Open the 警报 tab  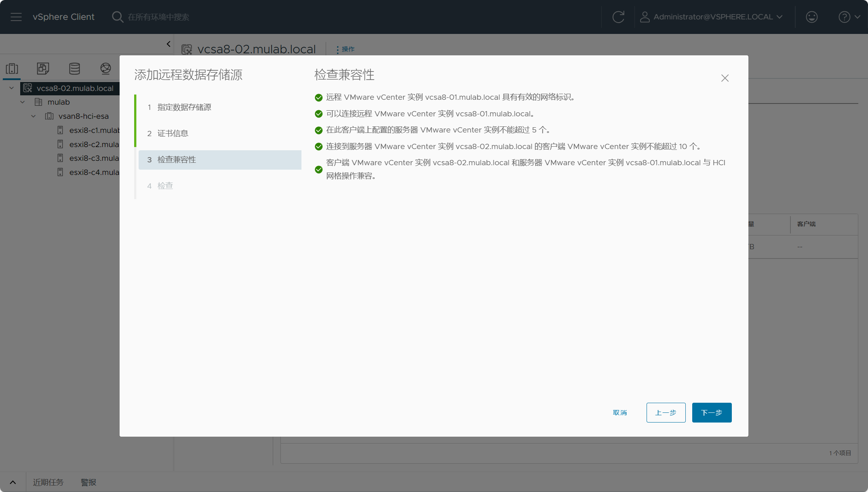(x=88, y=482)
